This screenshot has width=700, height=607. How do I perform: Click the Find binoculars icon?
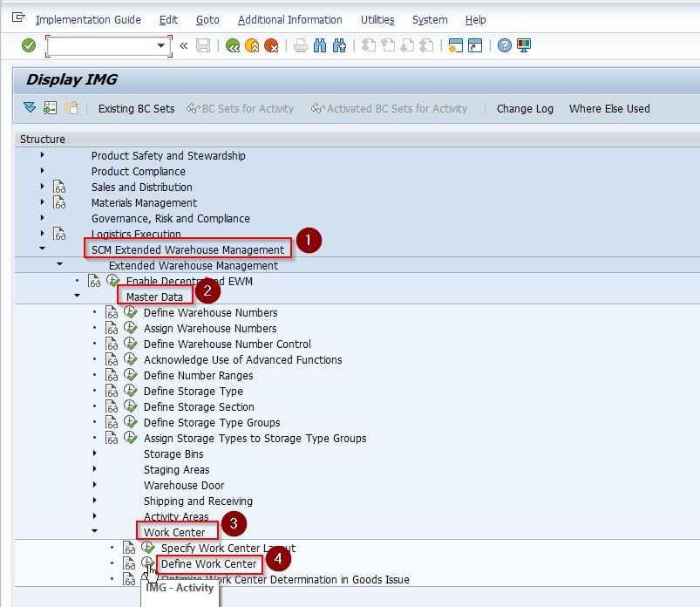point(320,45)
